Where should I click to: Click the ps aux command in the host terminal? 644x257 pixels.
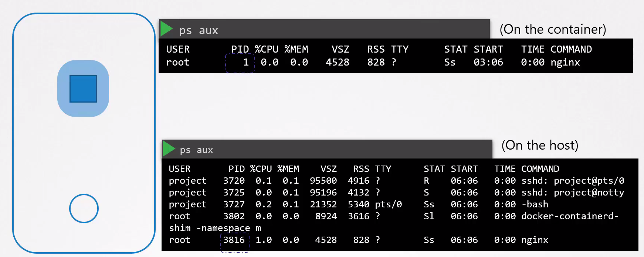click(196, 150)
